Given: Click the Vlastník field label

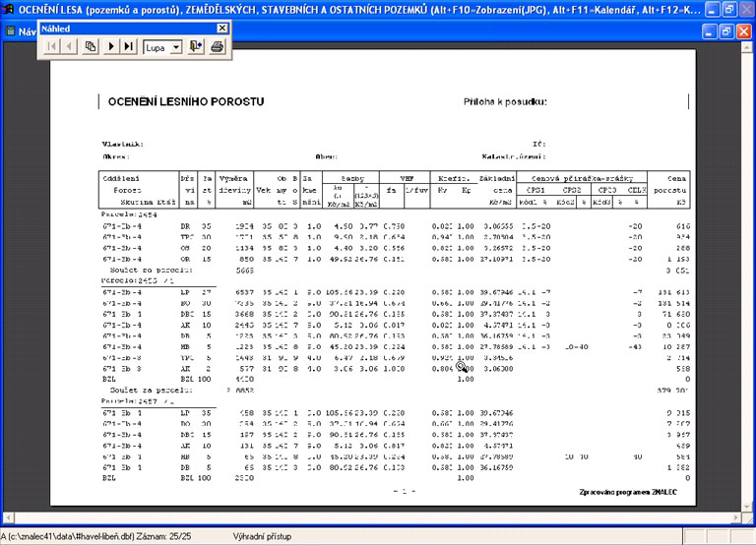Looking at the screenshot, I should click(x=122, y=144).
